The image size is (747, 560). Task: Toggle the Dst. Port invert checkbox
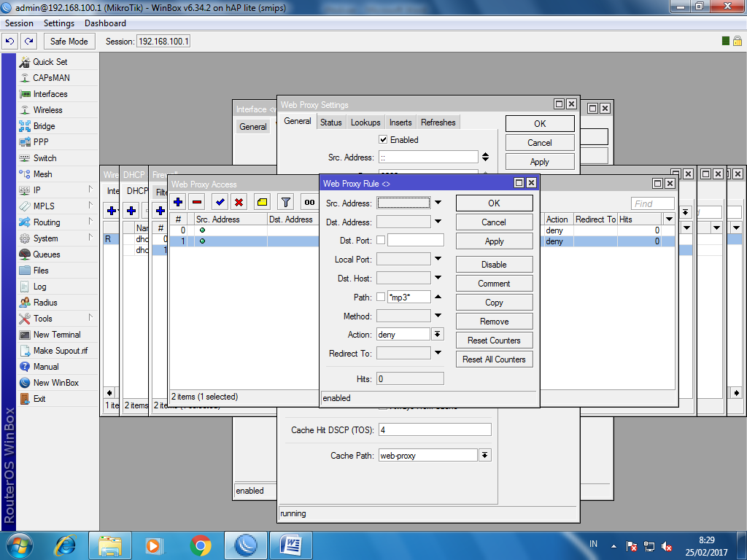381,240
